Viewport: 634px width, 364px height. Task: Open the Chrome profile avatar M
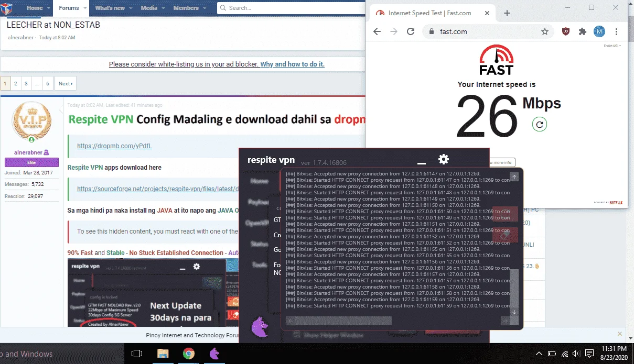tap(599, 31)
